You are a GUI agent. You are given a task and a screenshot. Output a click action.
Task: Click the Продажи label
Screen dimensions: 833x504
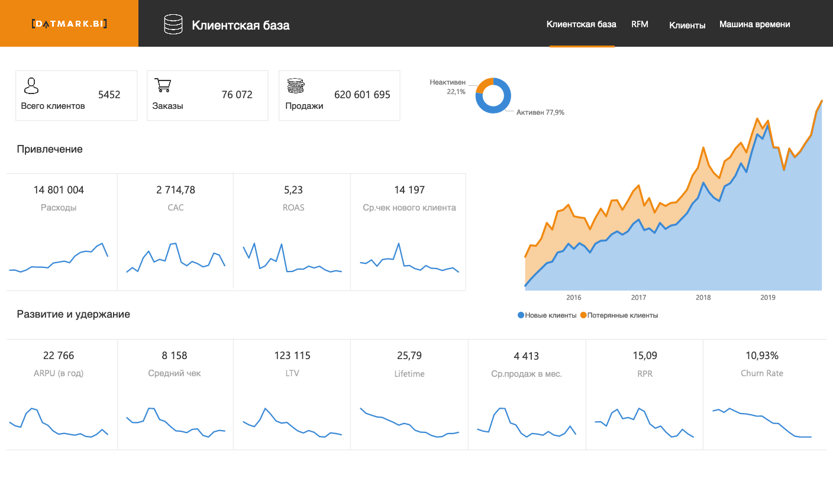[304, 106]
